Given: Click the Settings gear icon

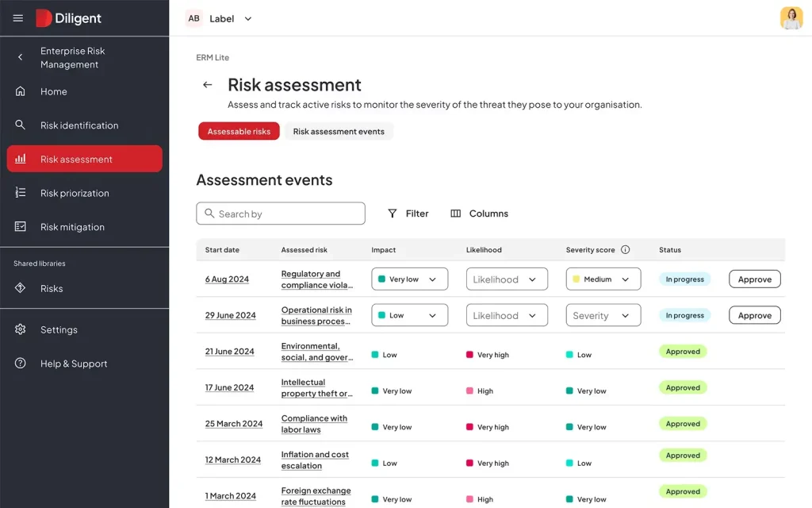Looking at the screenshot, I should (x=21, y=329).
